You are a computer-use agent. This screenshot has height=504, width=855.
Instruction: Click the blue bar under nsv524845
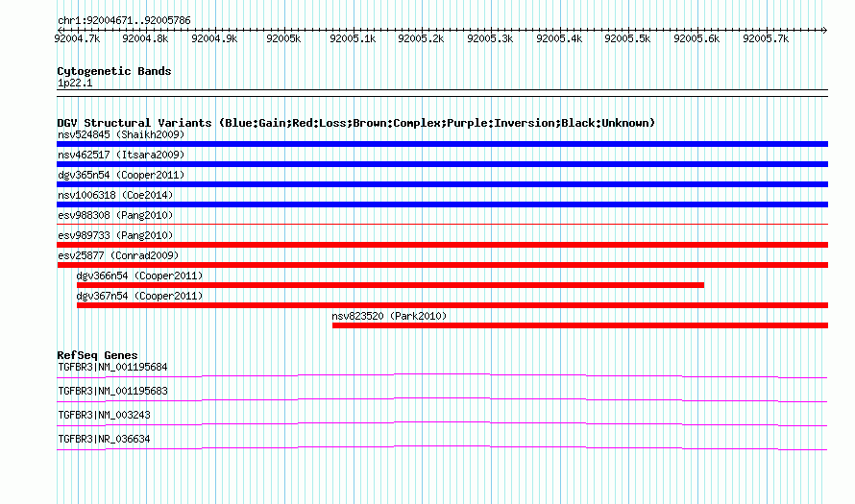[442, 144]
